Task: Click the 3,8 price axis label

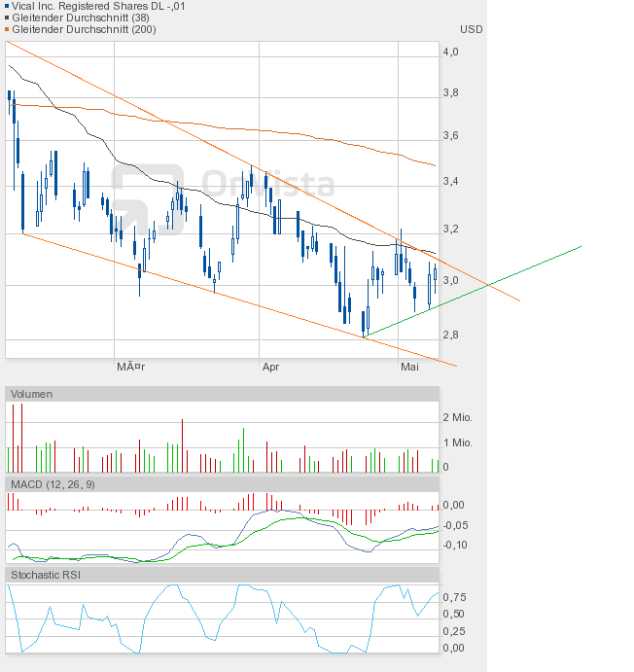Action: pos(450,92)
